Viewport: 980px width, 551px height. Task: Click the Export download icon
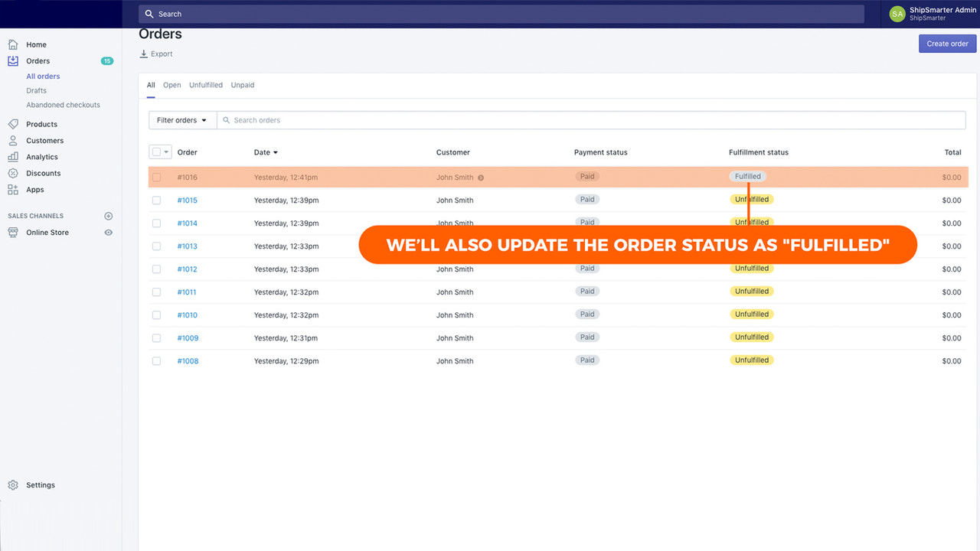(x=144, y=54)
